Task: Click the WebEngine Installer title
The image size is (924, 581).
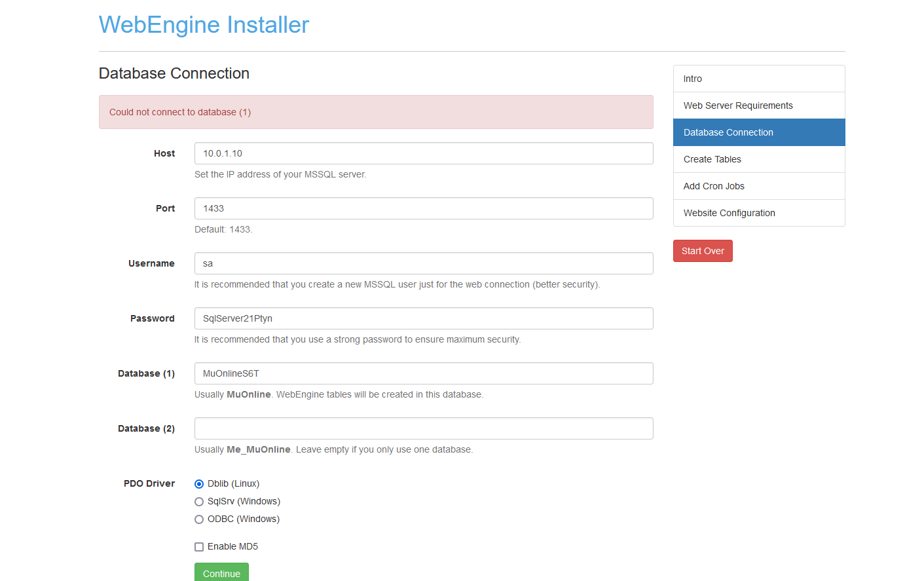Action: (204, 25)
